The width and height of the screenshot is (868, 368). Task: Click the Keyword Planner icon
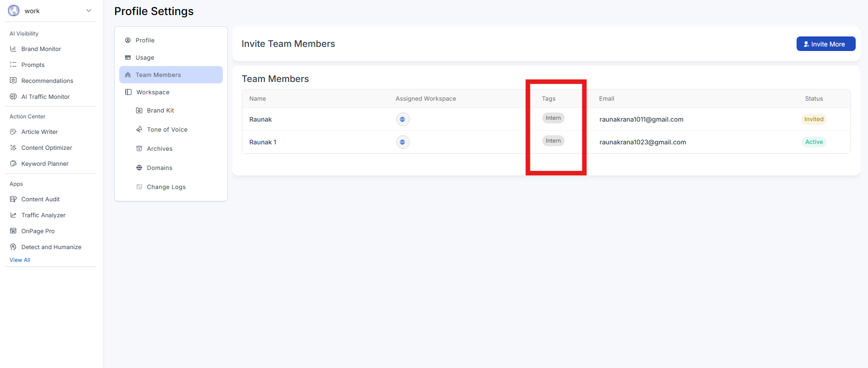13,164
